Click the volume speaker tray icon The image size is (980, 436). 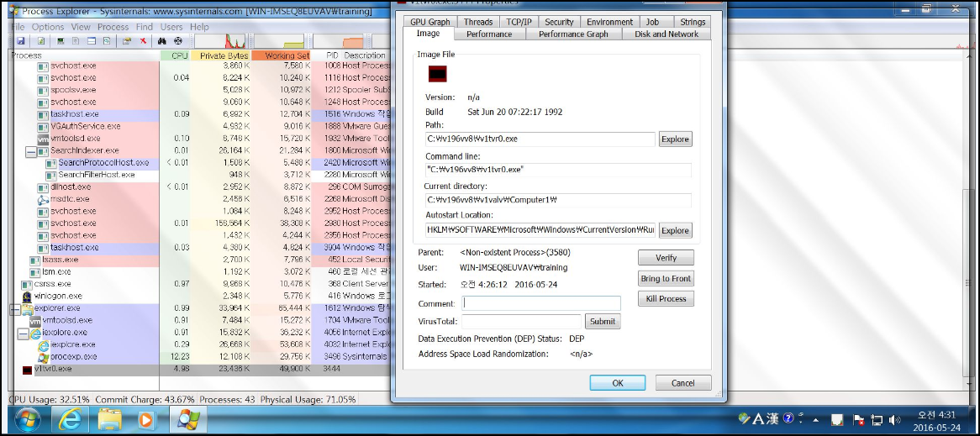(894, 420)
